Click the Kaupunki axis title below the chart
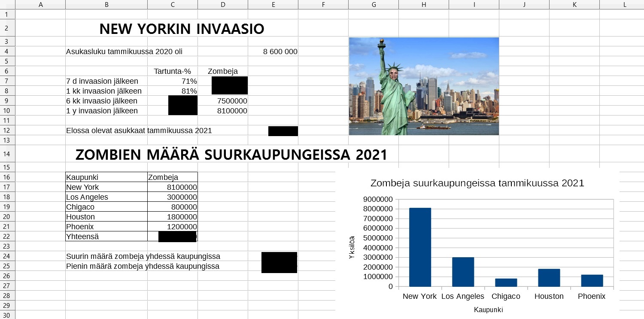644x319 pixels. tap(488, 310)
